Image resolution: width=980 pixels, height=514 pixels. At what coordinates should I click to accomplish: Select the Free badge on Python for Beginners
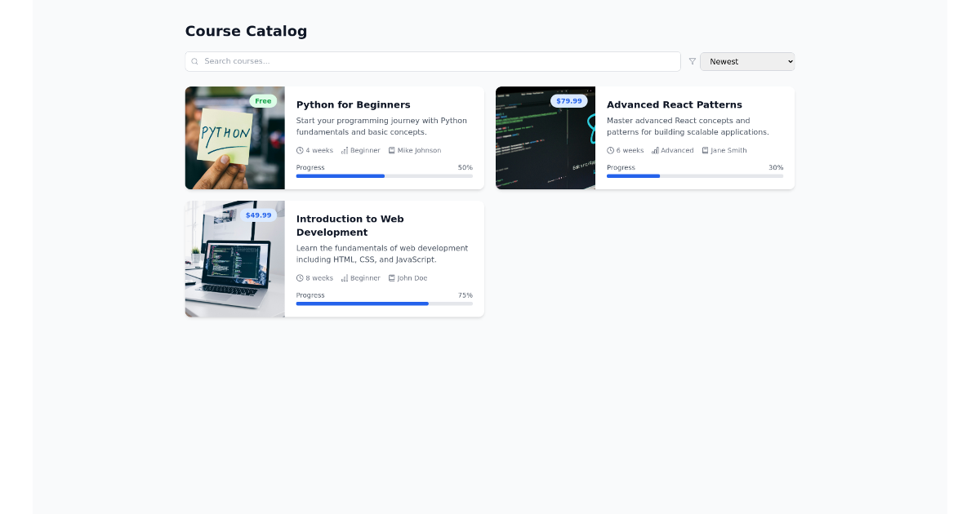pyautogui.click(x=263, y=100)
